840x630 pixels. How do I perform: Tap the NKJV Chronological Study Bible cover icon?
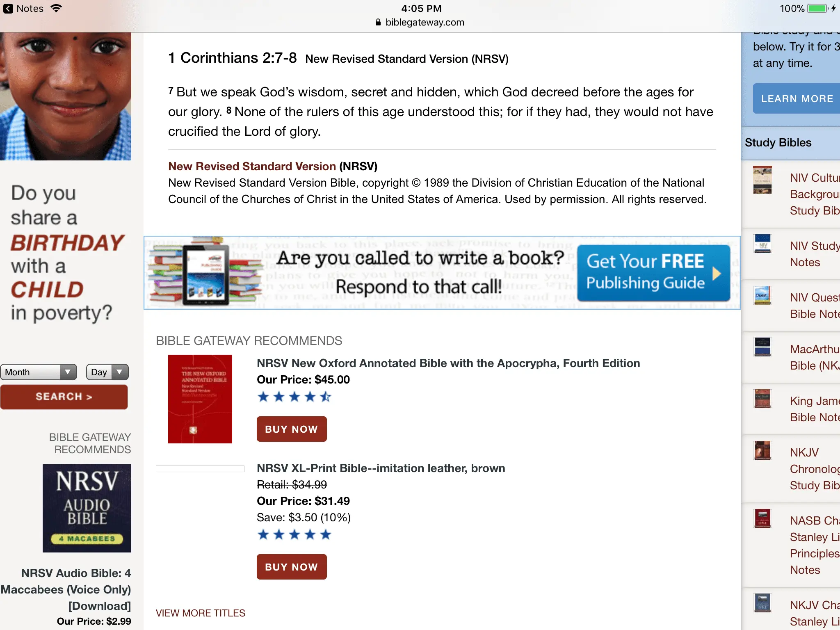[x=762, y=450]
